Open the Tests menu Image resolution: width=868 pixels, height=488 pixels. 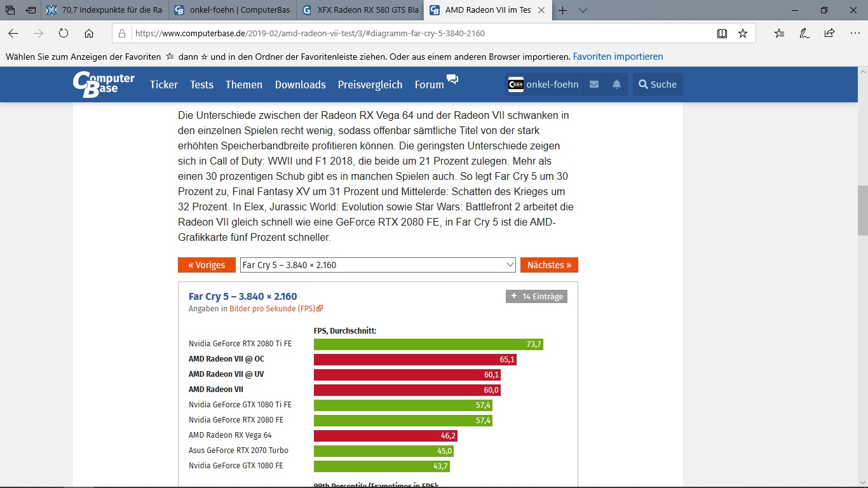[x=201, y=85]
